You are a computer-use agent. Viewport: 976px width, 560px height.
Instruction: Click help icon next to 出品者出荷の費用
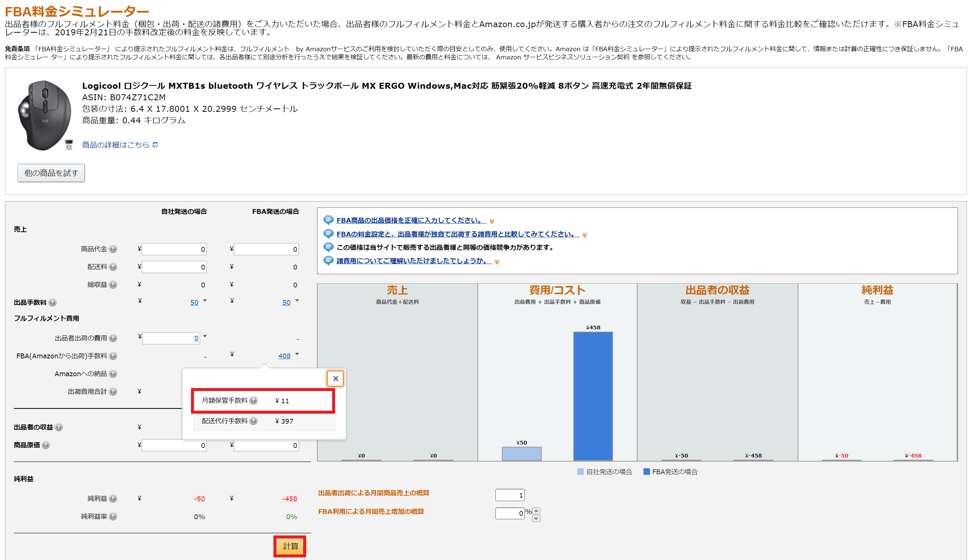(x=113, y=338)
